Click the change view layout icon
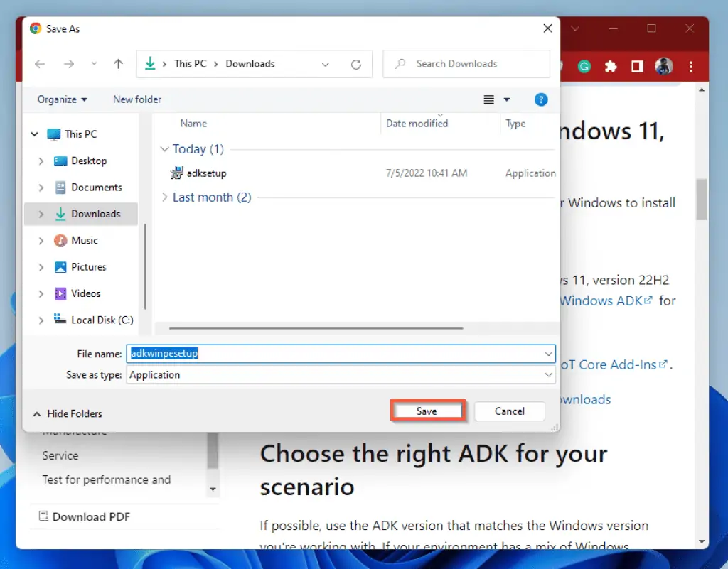Viewport: 728px width, 569px height. coord(489,100)
